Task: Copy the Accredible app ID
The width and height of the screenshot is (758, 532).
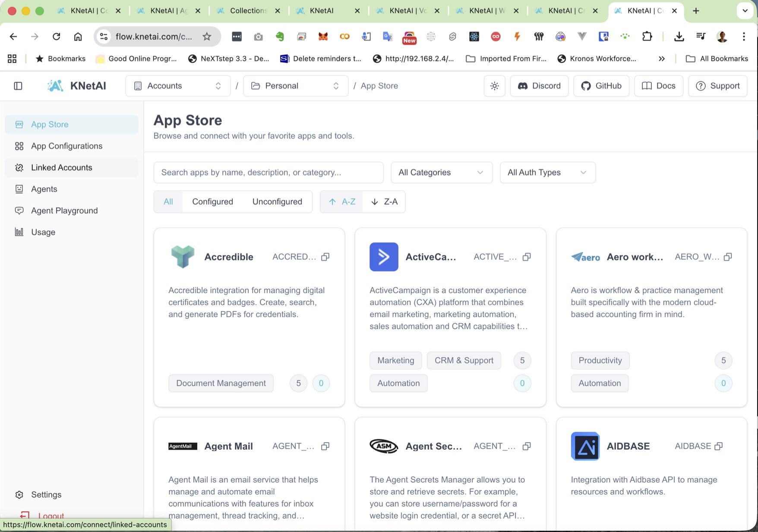Action: pos(325,257)
